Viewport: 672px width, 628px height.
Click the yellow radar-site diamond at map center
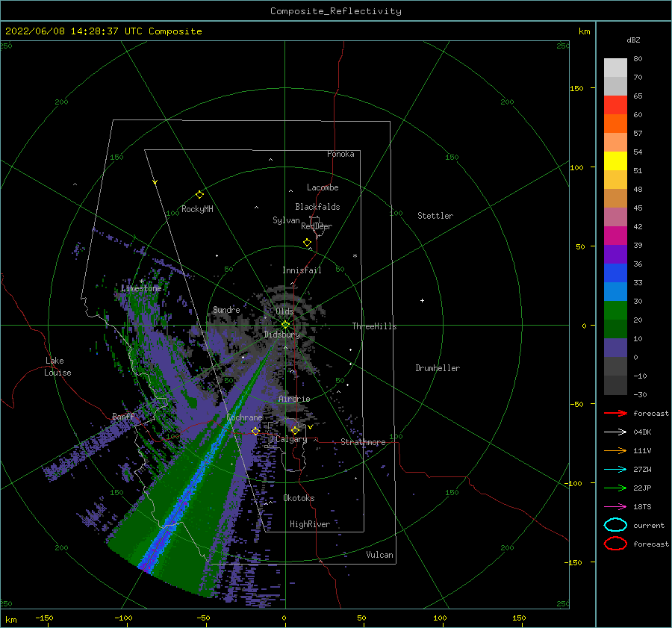285,325
